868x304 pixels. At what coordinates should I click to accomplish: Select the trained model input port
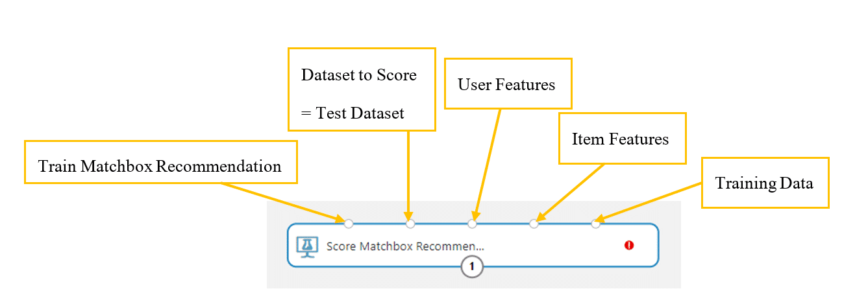click(x=349, y=224)
